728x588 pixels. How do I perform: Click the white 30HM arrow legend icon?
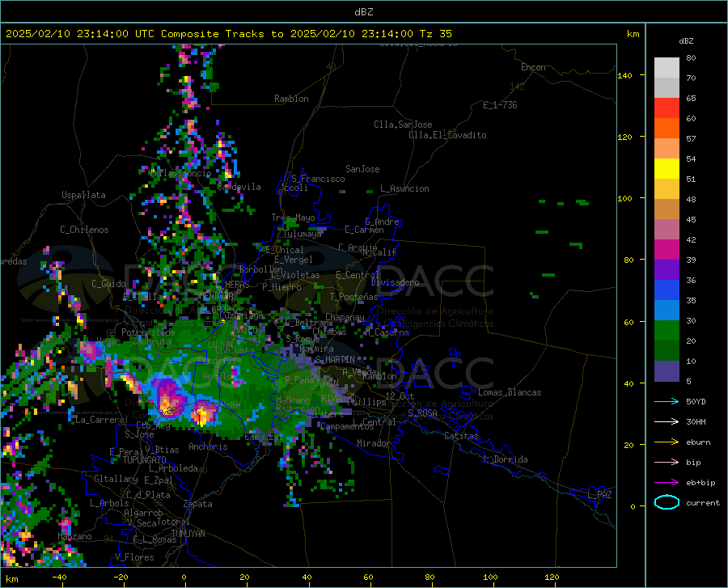tap(667, 422)
